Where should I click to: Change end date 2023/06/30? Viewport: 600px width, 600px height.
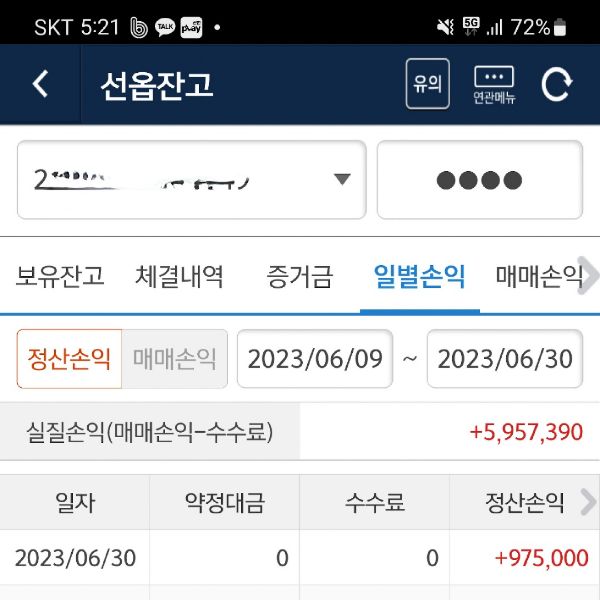505,358
